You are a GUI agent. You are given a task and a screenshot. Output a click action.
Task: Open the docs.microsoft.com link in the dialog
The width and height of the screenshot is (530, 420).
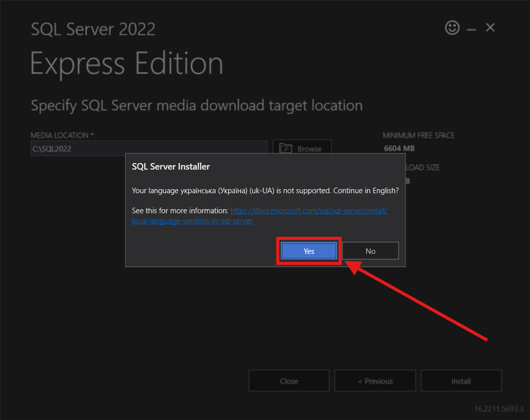(308, 211)
